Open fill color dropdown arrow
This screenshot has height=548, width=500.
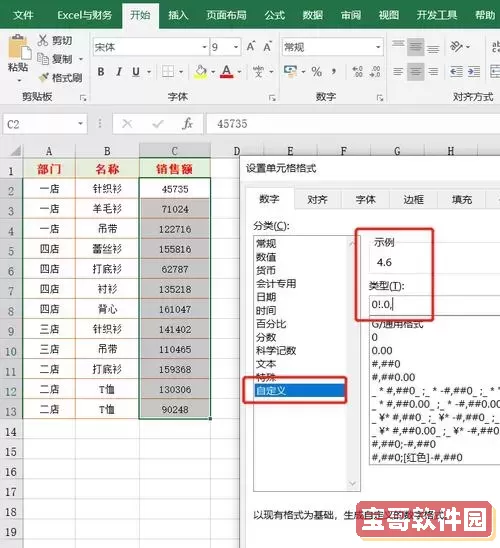pyautogui.click(x=213, y=72)
